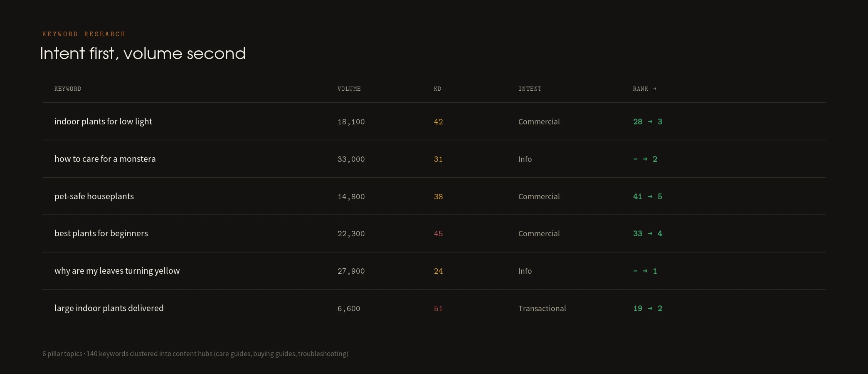The width and height of the screenshot is (868, 374).
Task: Sort by the KEYWORD column header
Action: pos(68,89)
